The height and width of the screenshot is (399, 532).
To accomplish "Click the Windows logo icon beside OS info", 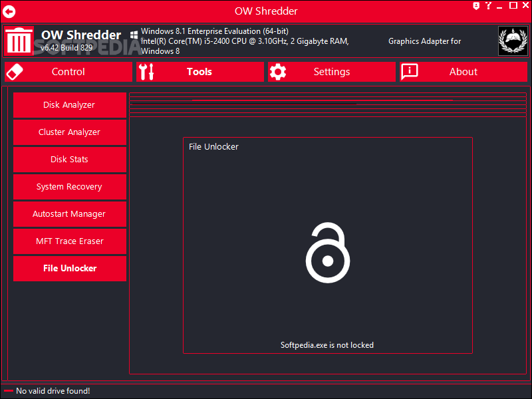I will [134, 35].
